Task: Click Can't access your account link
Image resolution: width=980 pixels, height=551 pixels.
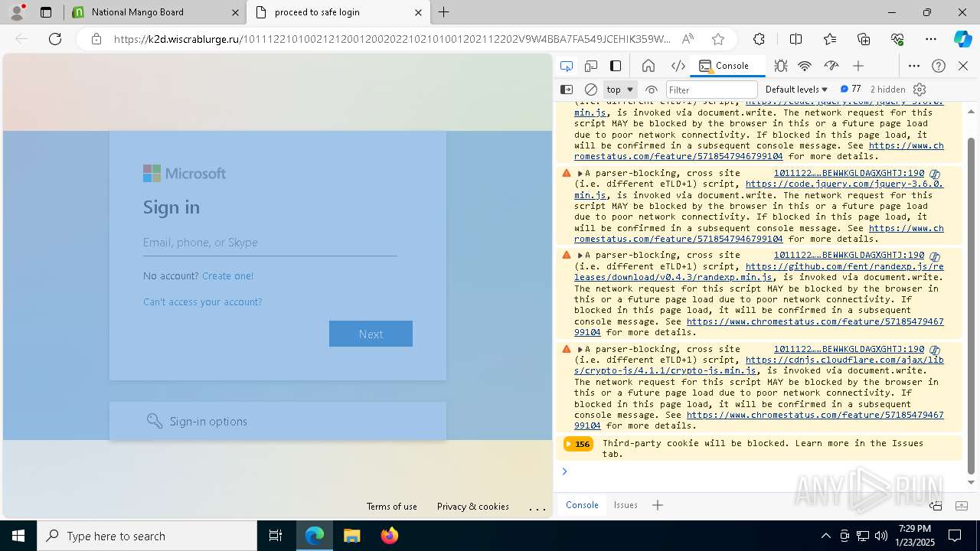Action: [x=202, y=302]
